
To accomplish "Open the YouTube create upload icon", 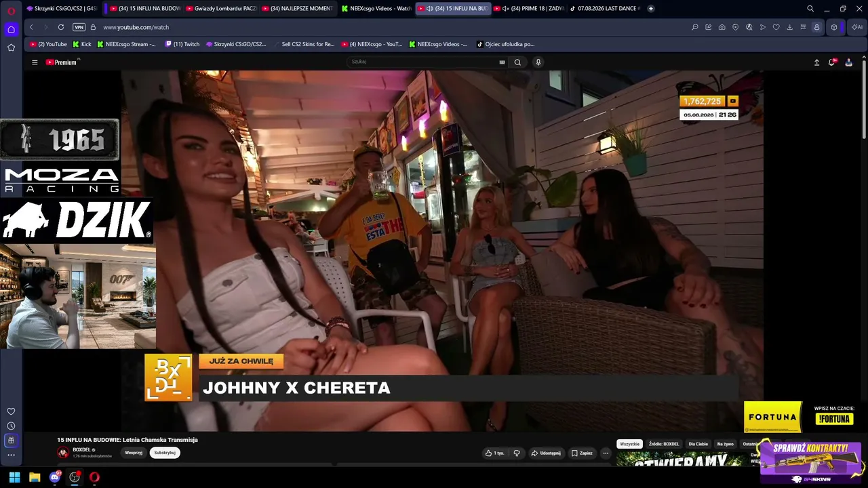I will pyautogui.click(x=817, y=62).
